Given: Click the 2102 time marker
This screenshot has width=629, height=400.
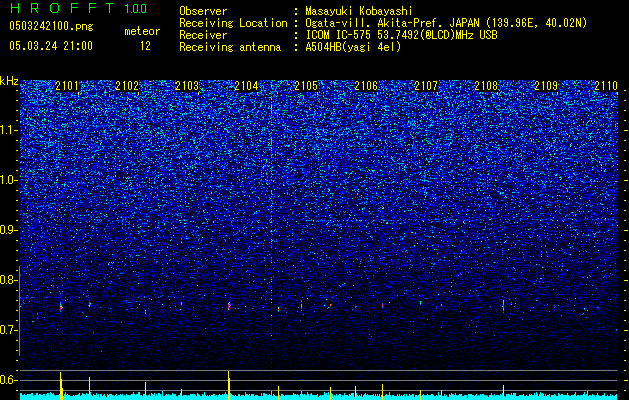Looking at the screenshot, I should 127,86.
